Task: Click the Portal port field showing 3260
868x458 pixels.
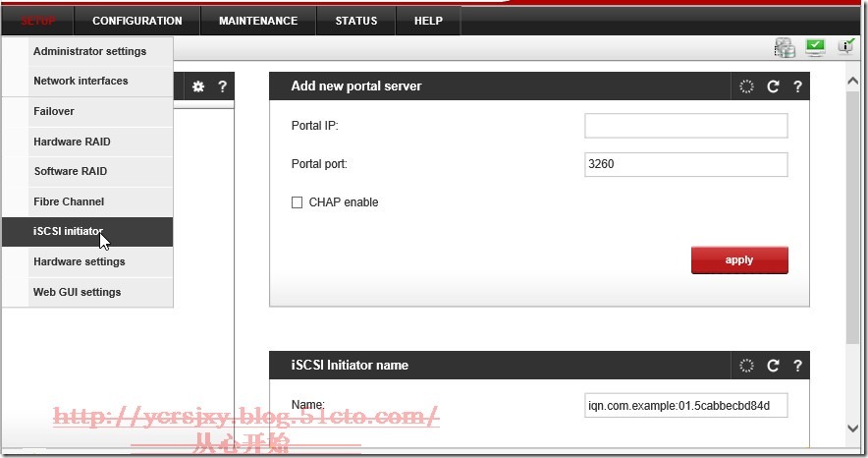Action: pos(686,164)
